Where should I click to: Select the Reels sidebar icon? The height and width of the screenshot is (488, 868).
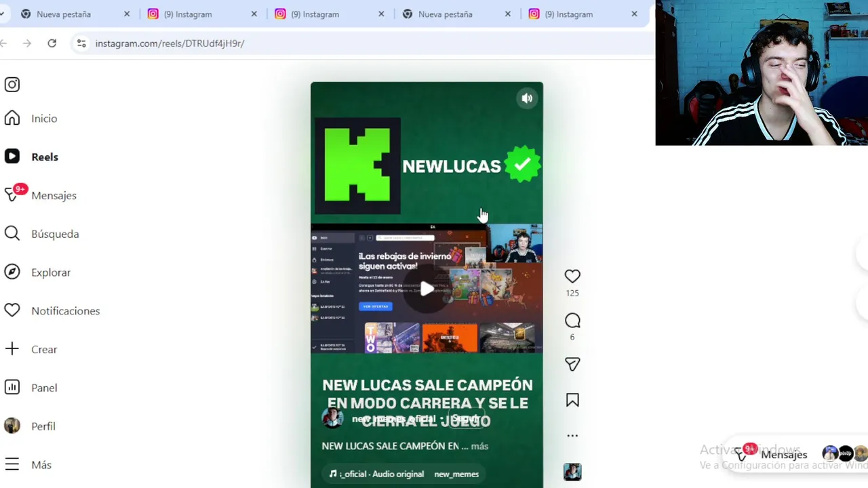click(x=12, y=157)
